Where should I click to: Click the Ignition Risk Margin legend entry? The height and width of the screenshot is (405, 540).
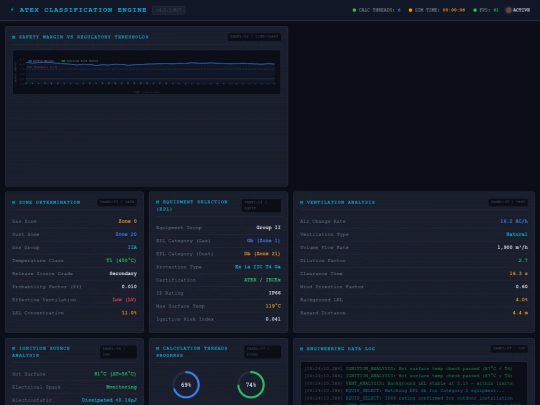pos(80,61)
